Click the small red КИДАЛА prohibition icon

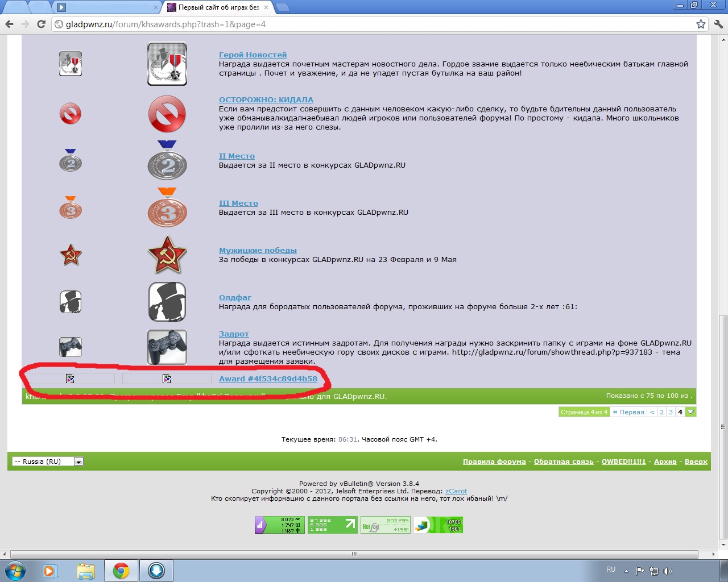tap(71, 114)
